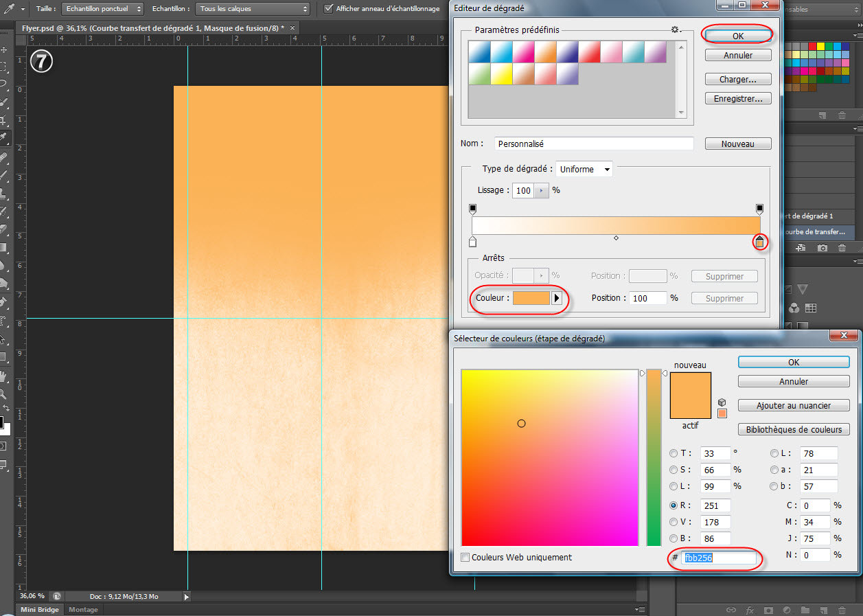The width and height of the screenshot is (863, 616).
Task: Enable the Couleurs Web uniquement checkbox
Action: [465, 558]
